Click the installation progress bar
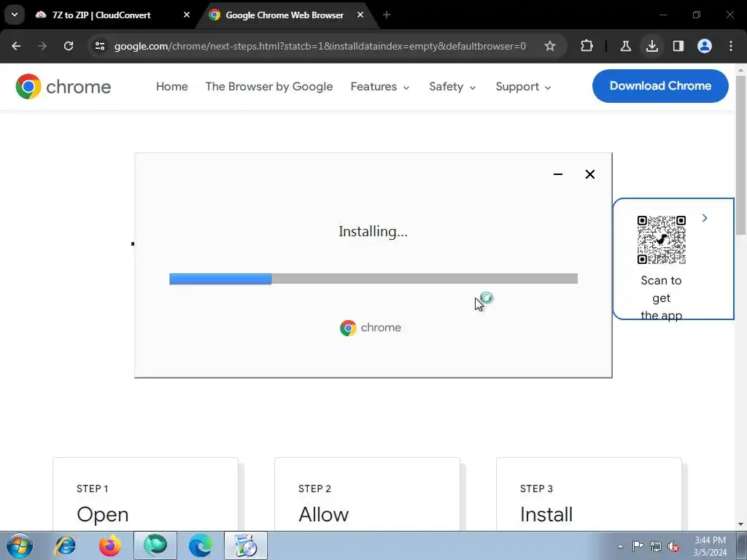This screenshot has height=560, width=747. click(373, 279)
